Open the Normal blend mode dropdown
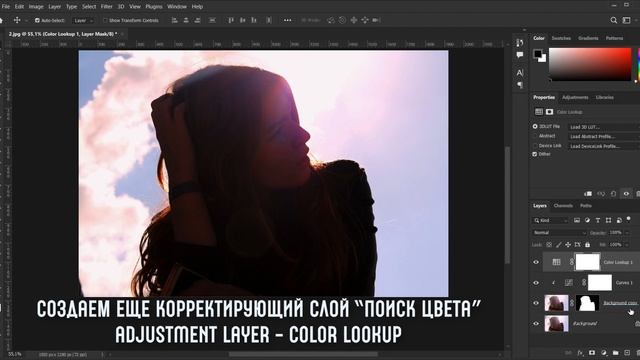 point(559,233)
